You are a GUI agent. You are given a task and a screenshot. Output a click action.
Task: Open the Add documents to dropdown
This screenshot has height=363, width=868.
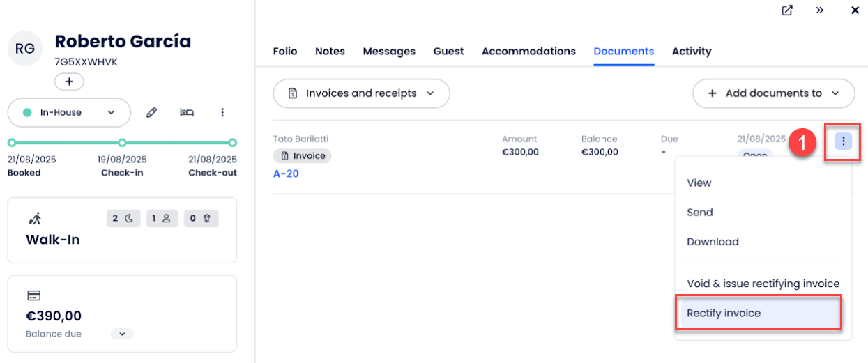pyautogui.click(x=773, y=93)
